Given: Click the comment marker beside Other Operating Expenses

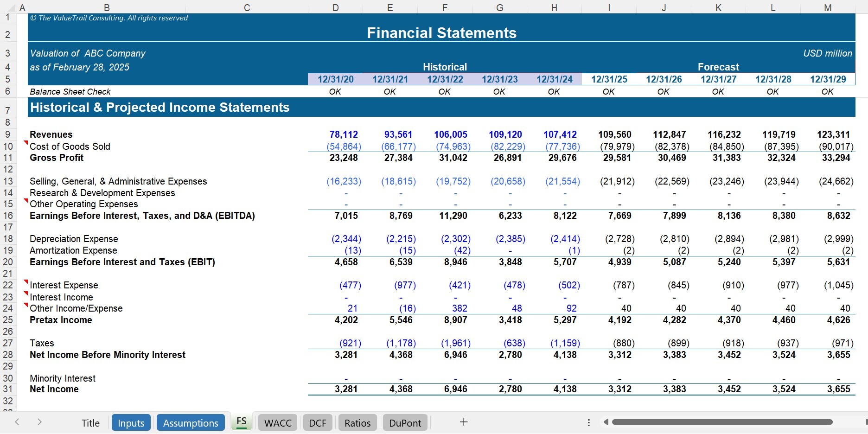Looking at the screenshot, I should click(26, 200).
